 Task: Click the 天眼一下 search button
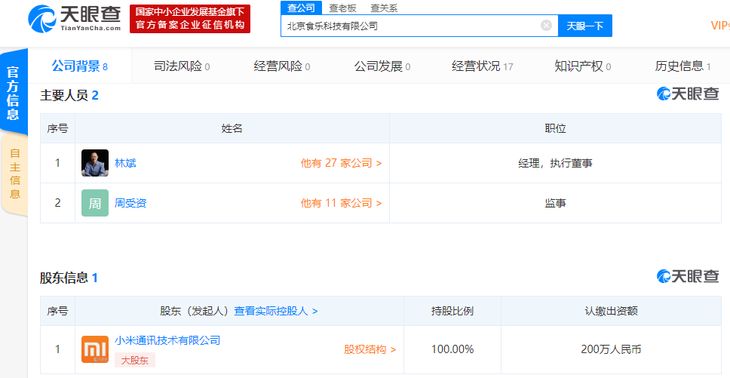(x=585, y=26)
